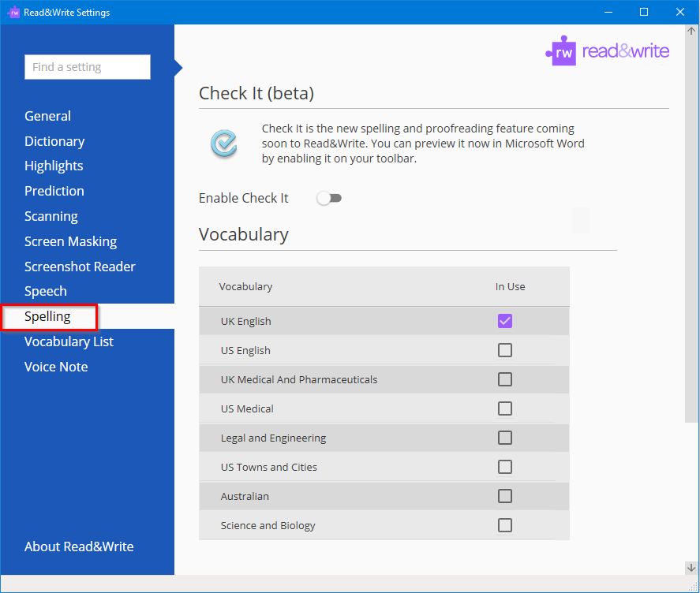The width and height of the screenshot is (700, 593).
Task: Select the US Towns and Cities label
Action: pos(269,467)
